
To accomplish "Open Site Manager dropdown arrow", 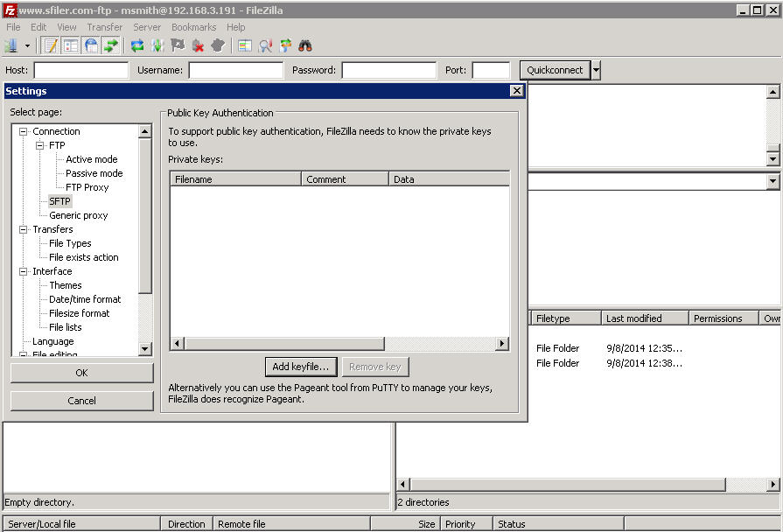I will [27, 46].
